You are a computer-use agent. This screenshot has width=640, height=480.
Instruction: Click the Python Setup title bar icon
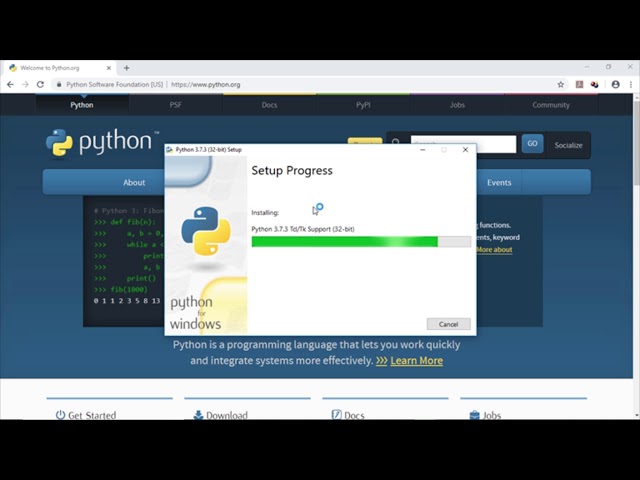pos(169,150)
